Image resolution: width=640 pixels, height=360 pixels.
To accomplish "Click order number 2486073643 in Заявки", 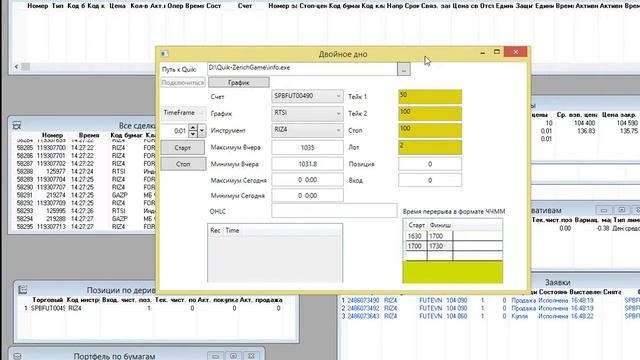I will click(x=363, y=316).
